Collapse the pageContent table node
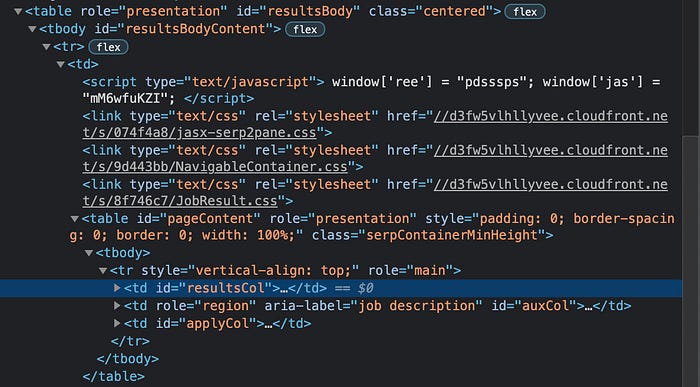Image resolution: width=700 pixels, height=387 pixels. pos(75,219)
